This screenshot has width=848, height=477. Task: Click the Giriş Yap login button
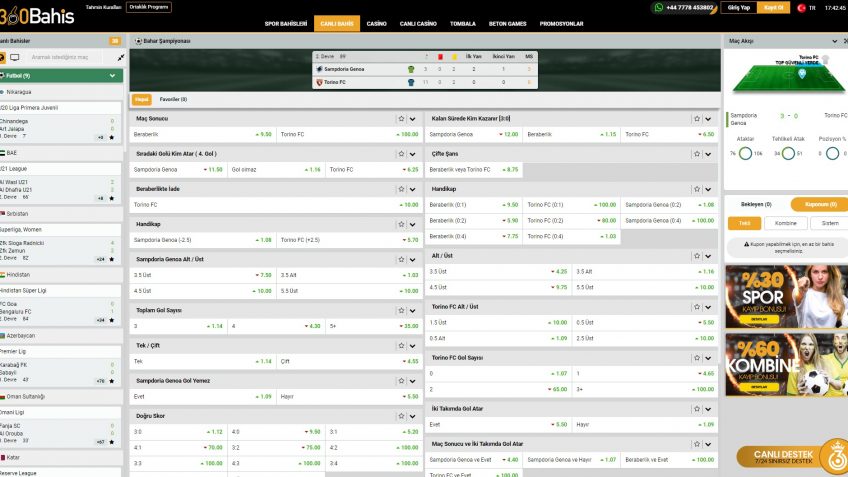click(x=739, y=7)
